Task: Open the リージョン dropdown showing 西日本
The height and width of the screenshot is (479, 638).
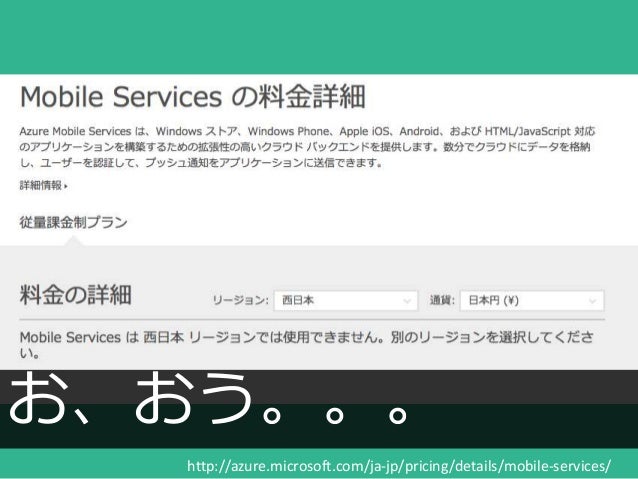Action: (x=346, y=300)
